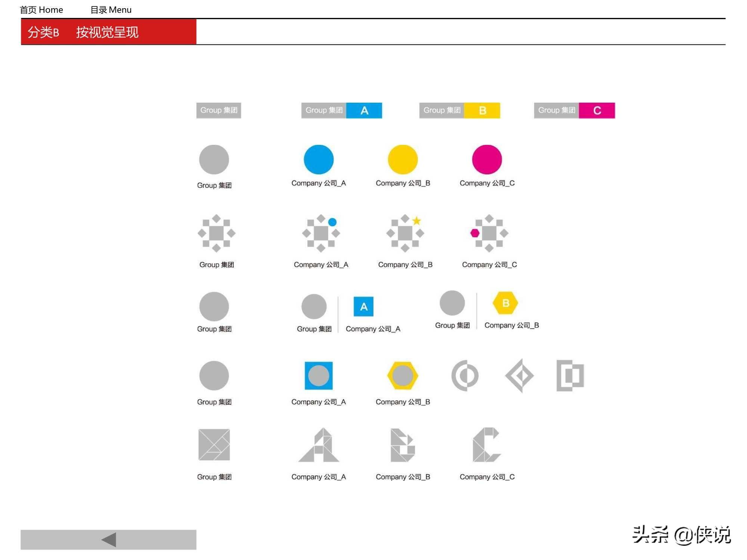Click the circular arrow Company 公司 logo icon
Image resolution: width=747 pixels, height=560 pixels.
[x=466, y=374]
